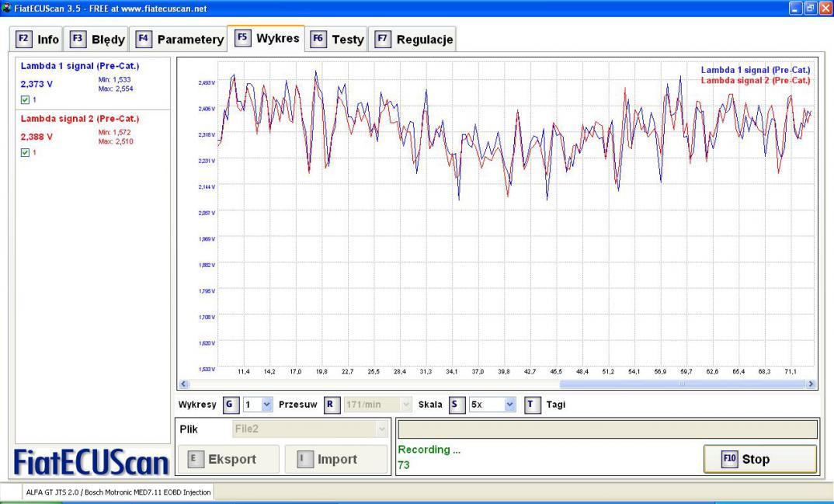The height and width of the screenshot is (504, 834).
Task: Click the F6 key icon on Testy tab
Action: [318, 39]
